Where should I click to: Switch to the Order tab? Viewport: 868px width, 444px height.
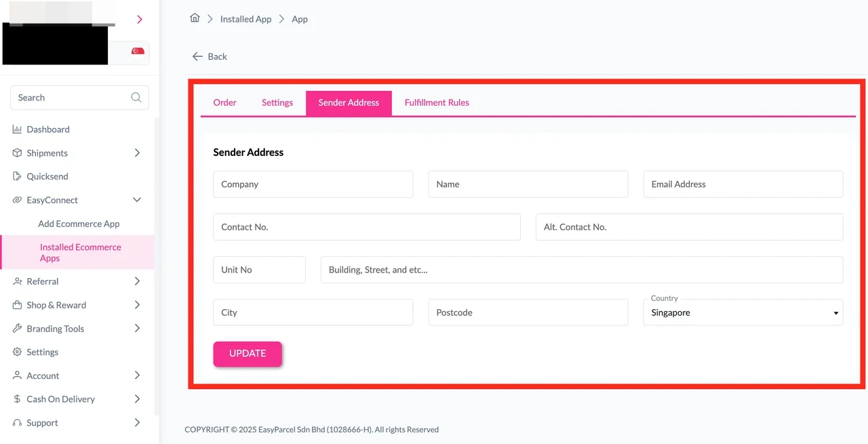tap(224, 102)
